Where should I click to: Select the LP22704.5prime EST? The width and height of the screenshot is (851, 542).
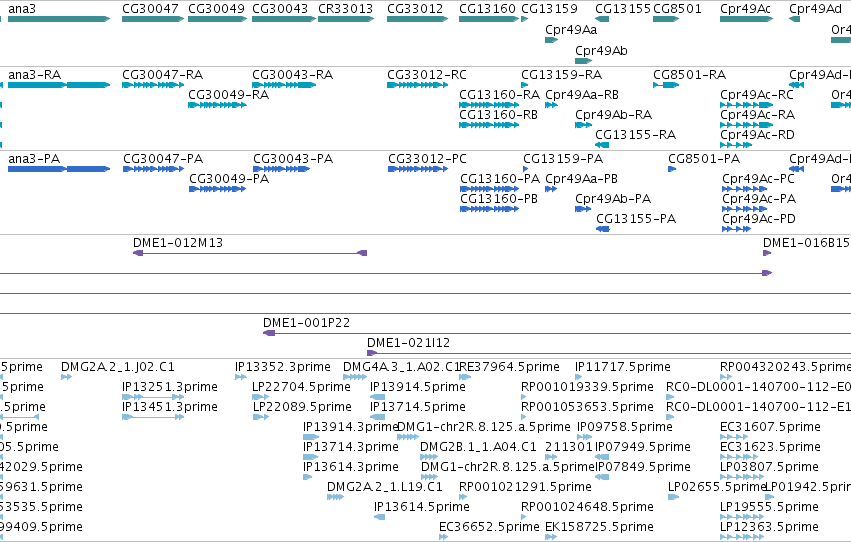pyautogui.click(x=261, y=397)
